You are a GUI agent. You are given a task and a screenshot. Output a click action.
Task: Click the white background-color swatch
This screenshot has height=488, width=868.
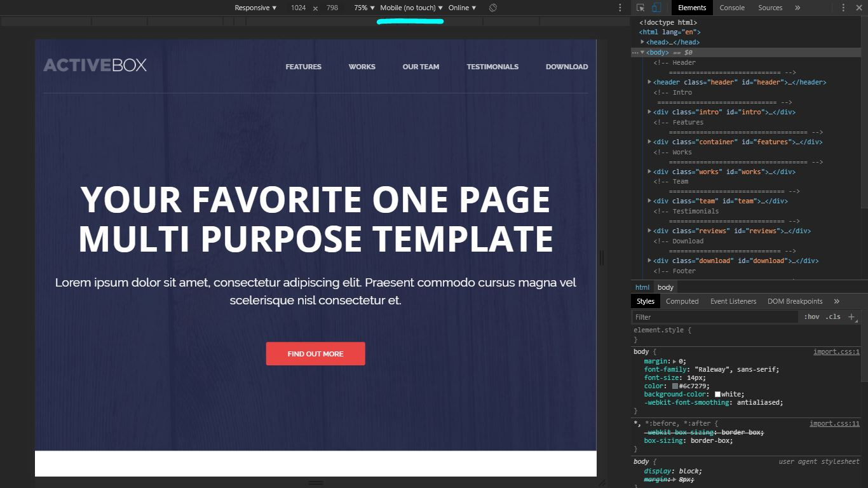(717, 394)
